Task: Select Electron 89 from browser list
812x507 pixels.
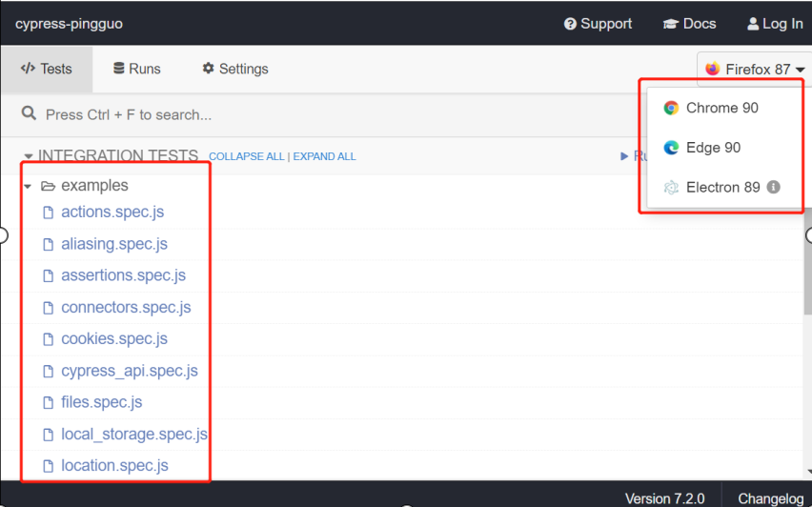Action: pos(721,187)
